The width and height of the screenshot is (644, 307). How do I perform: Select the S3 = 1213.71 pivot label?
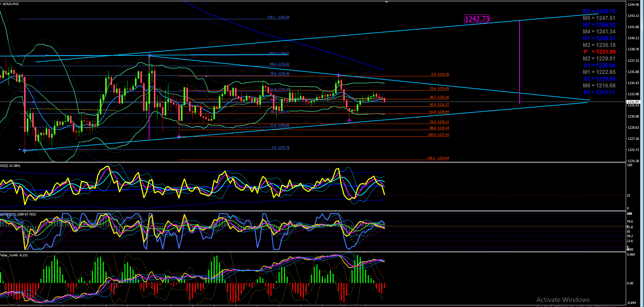click(599, 93)
